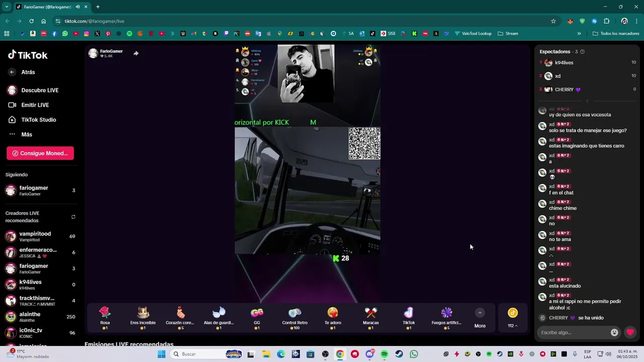The height and width of the screenshot is (362, 644).
Task: Open the live video player
Action: tap(307, 174)
